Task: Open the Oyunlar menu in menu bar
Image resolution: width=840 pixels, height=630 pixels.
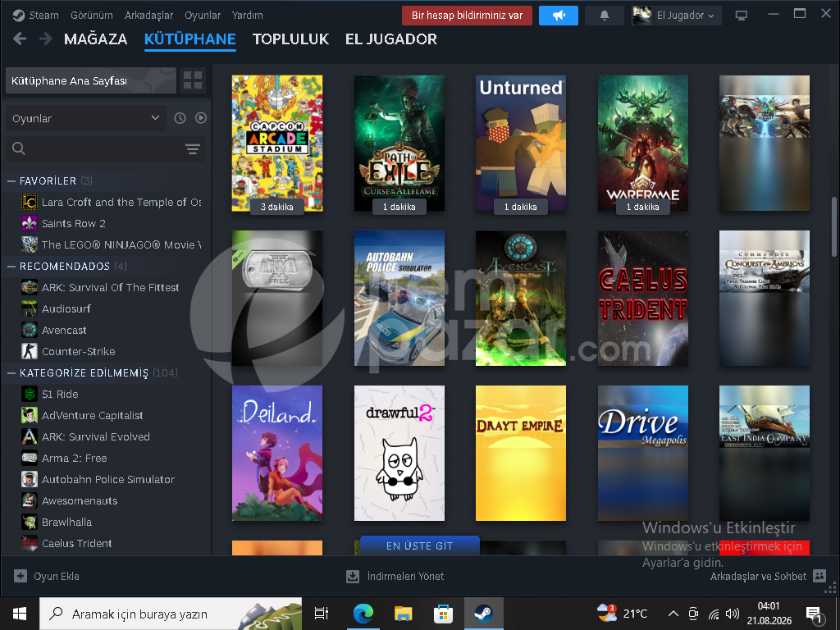Action: [x=203, y=16]
